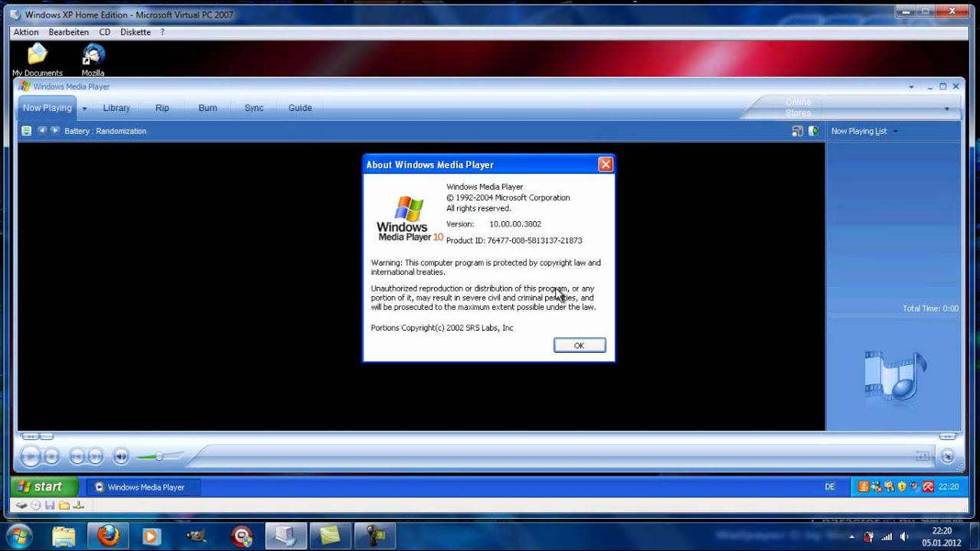This screenshot has width=980, height=551.
Task: Open Windows Explorer from the Windows 7 taskbar
Action: pos(64,536)
